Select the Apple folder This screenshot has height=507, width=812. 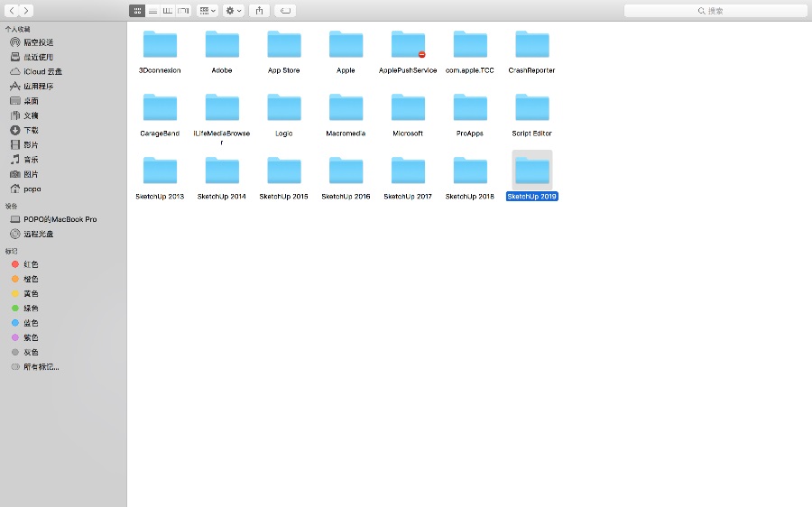pyautogui.click(x=346, y=44)
